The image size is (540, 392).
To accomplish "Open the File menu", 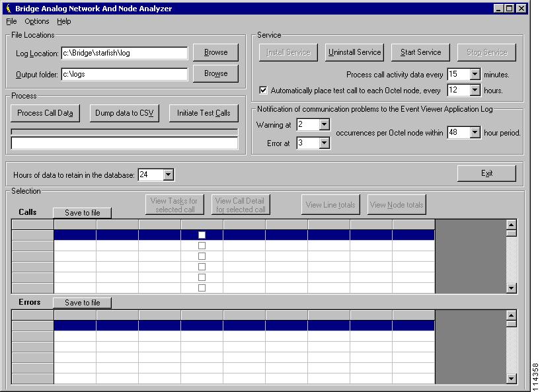I will click(x=11, y=21).
